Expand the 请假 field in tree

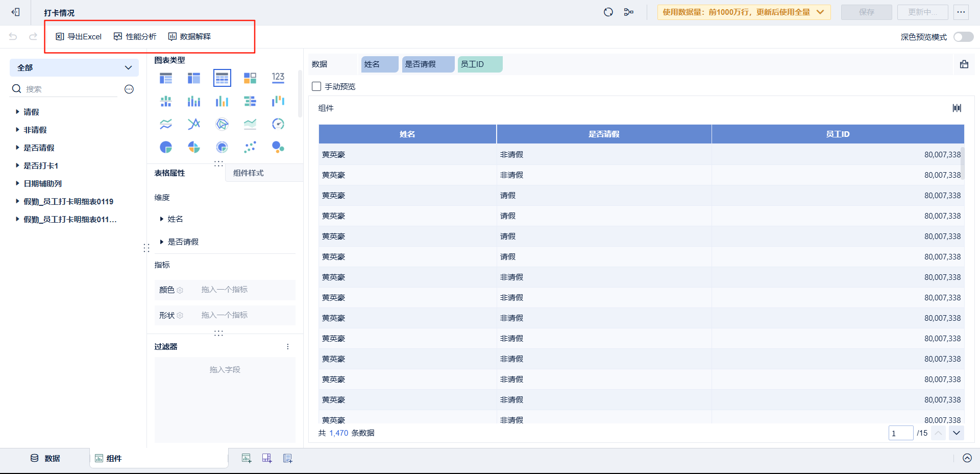pos(17,112)
